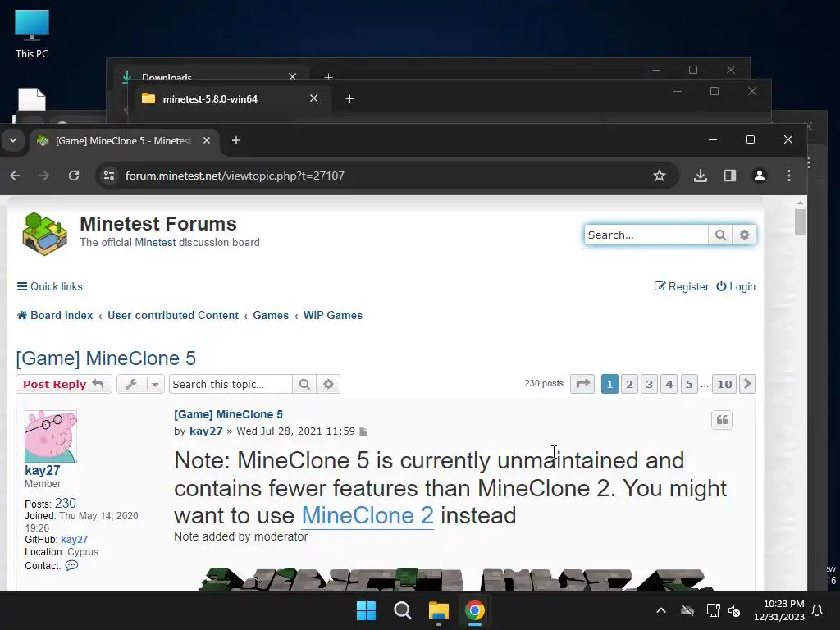This screenshot has height=630, width=840.
Task: Open advanced search gear in header
Action: pyautogui.click(x=744, y=235)
